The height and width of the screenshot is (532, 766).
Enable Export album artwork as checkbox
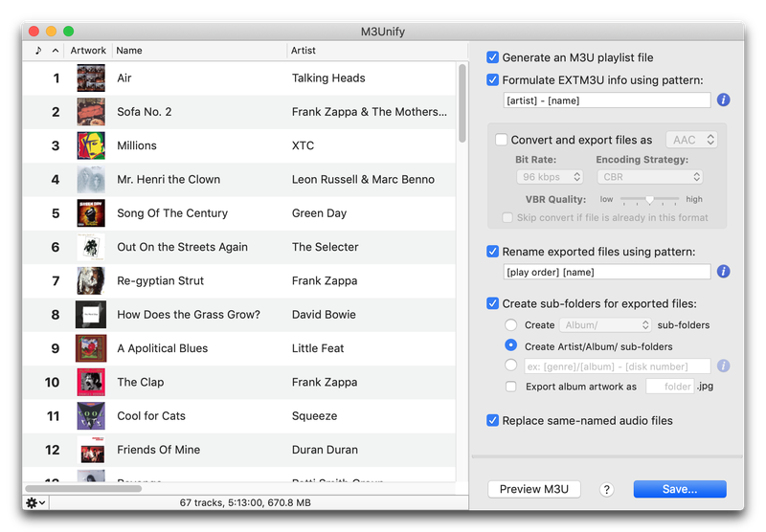click(x=510, y=387)
